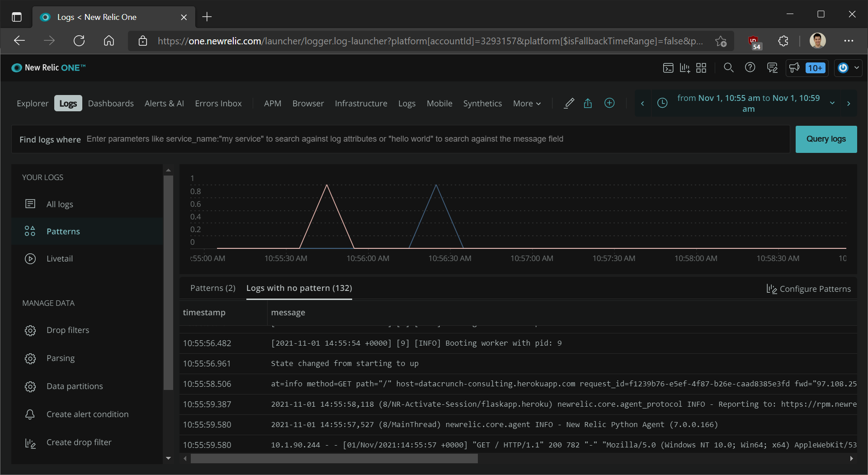Expand the time range dropdown chevron
868x475 pixels.
point(832,103)
